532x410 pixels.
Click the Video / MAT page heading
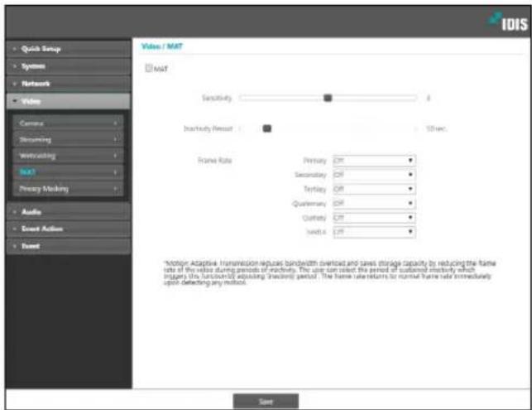click(x=162, y=46)
